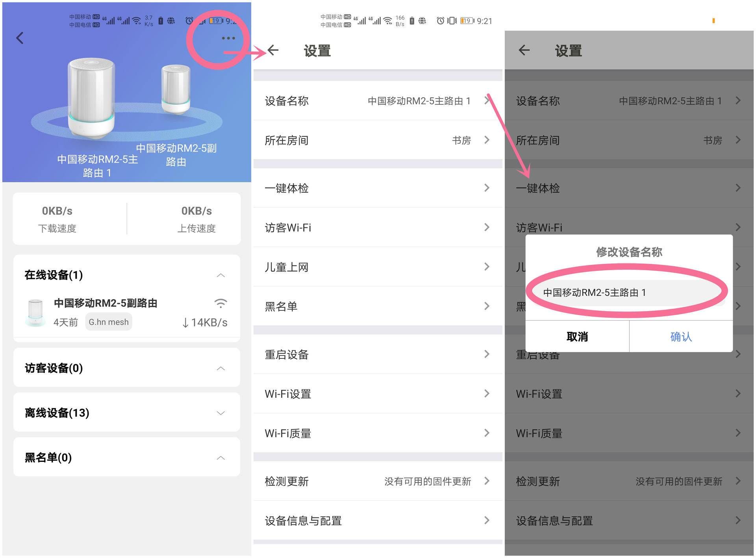
Task: Tap the 书房 room value in middle screen
Action: click(461, 140)
